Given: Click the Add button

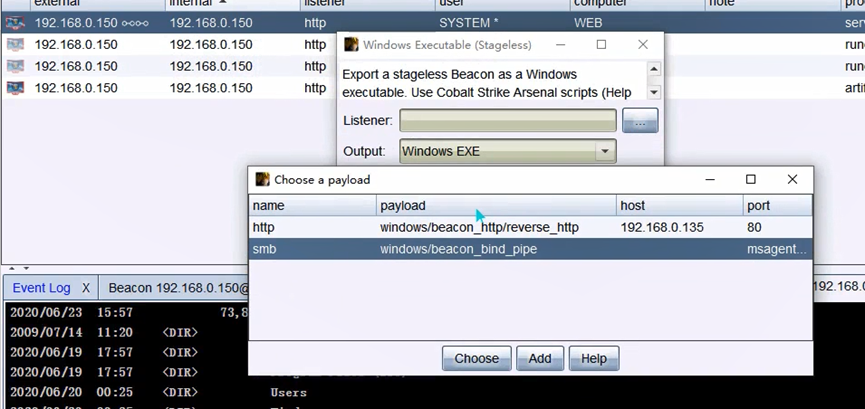Looking at the screenshot, I should click(x=540, y=359).
